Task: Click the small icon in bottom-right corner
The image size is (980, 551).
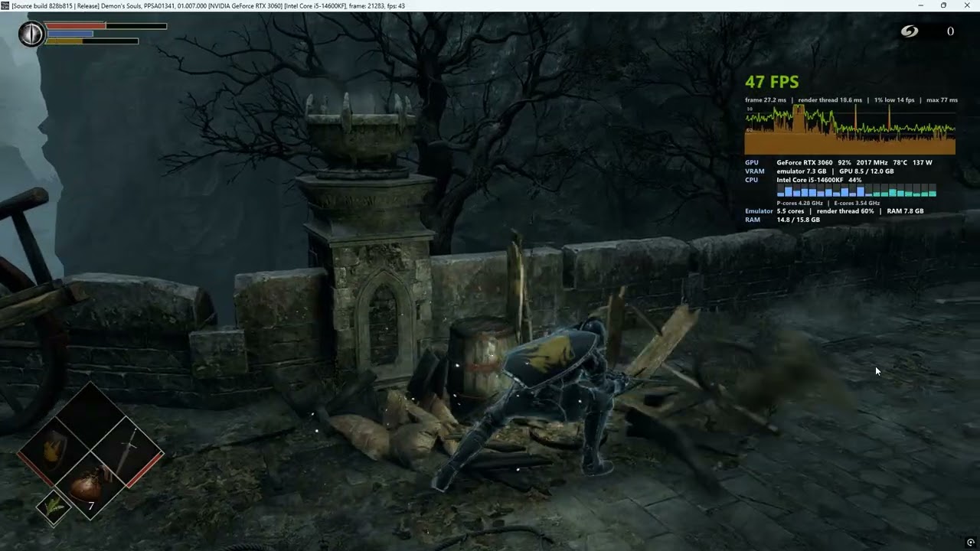Action: coord(971,543)
